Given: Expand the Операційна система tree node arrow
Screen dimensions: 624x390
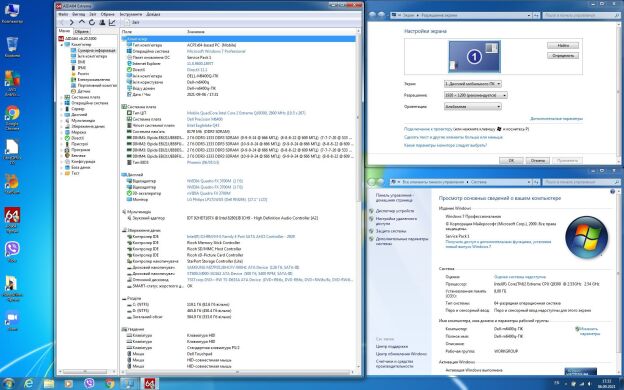Looking at the screenshot, I should (62, 103).
